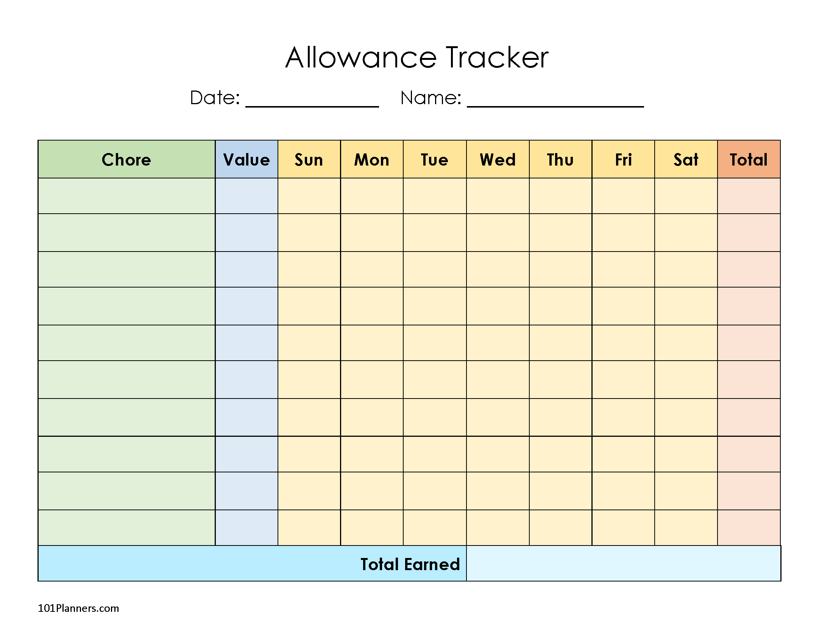The image size is (833, 644).
Task: Click the Name blank line field
Action: click(x=555, y=100)
